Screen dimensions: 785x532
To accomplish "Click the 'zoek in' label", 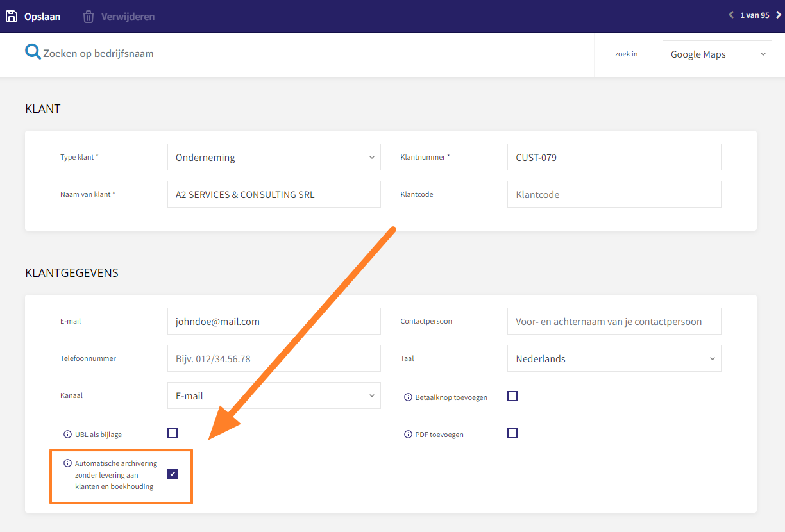I will pyautogui.click(x=626, y=54).
